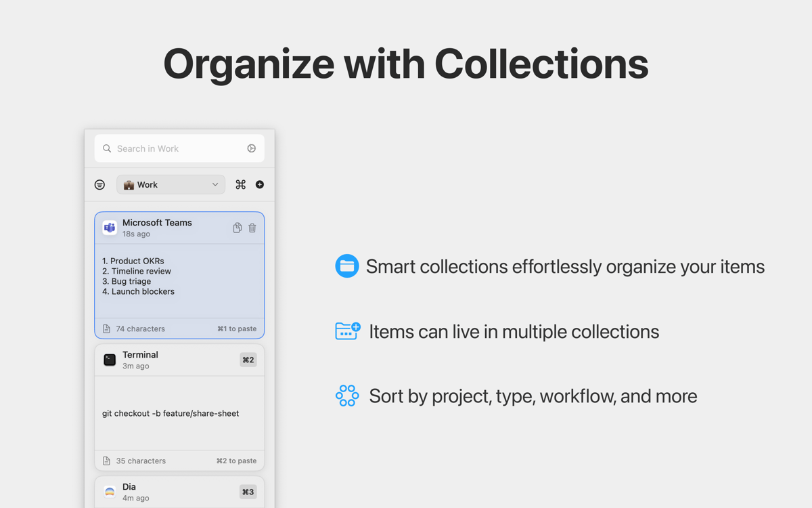
Task: Copy the Microsoft Teams clipboard item
Action: click(237, 228)
